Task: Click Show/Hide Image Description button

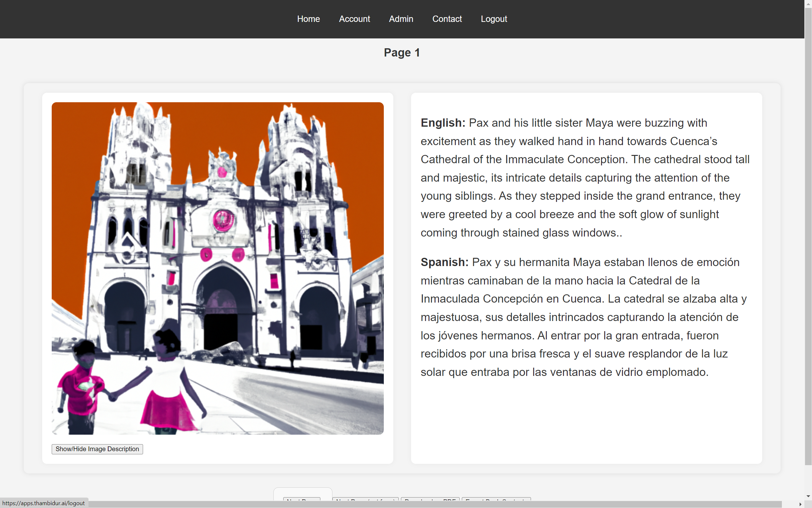Action: coord(97,449)
